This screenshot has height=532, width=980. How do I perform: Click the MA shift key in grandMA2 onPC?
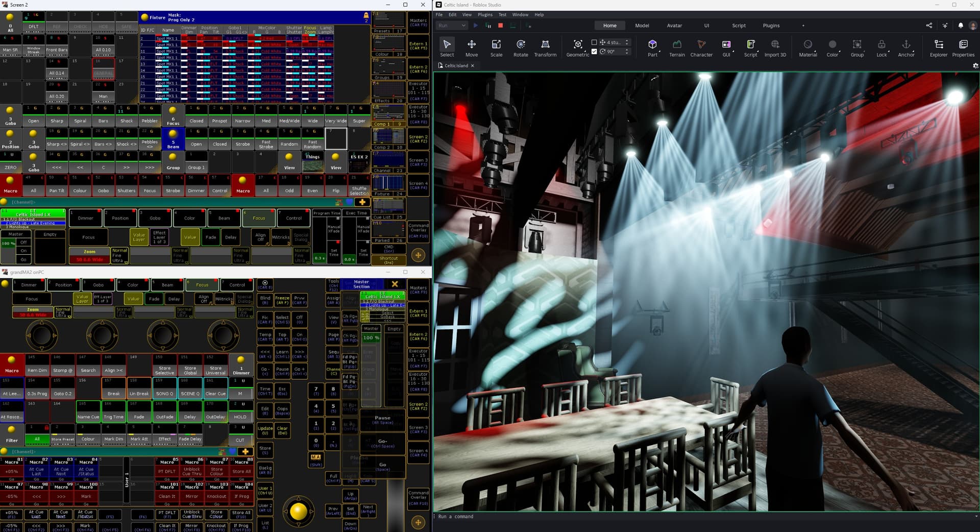tap(316, 459)
